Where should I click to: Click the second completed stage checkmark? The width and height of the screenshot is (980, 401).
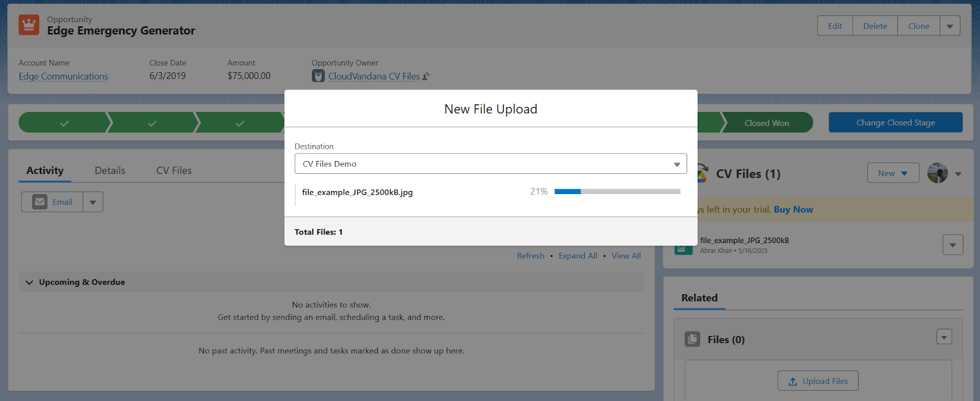[x=153, y=123]
